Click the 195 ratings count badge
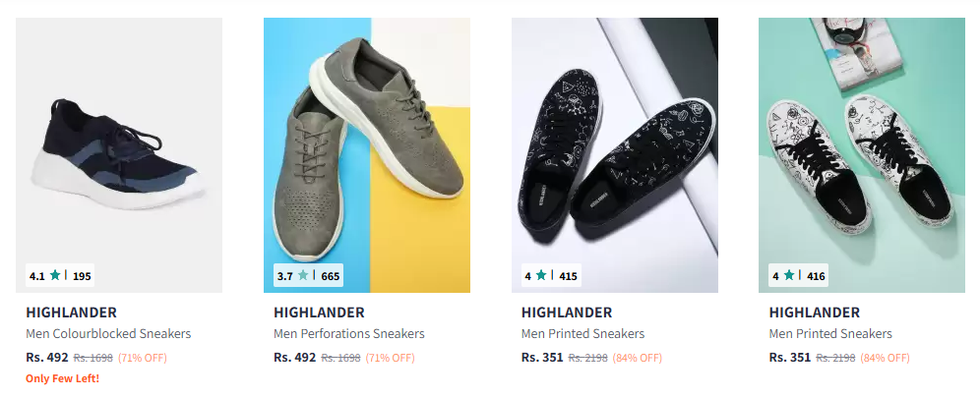980x398 pixels. (x=82, y=276)
